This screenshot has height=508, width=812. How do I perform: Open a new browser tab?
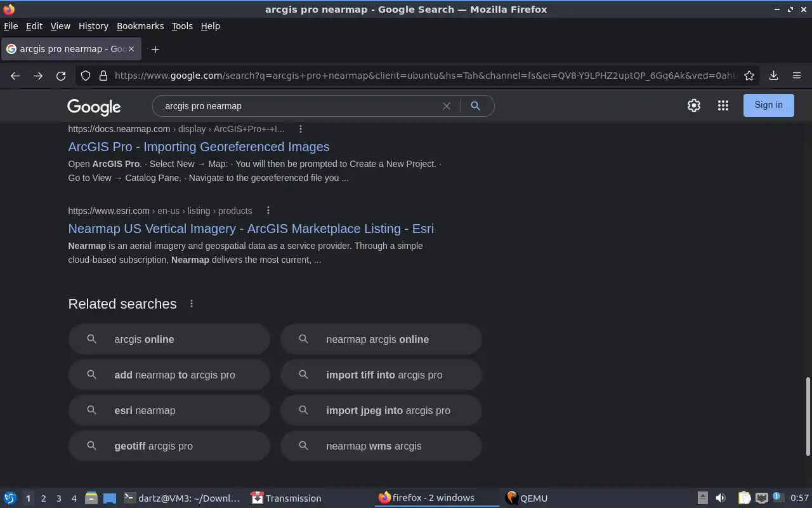pyautogui.click(x=155, y=49)
